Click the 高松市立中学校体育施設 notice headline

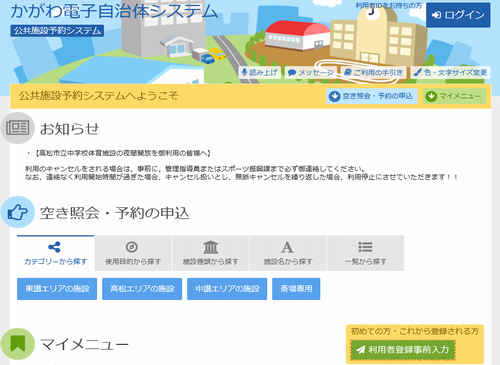click(123, 153)
